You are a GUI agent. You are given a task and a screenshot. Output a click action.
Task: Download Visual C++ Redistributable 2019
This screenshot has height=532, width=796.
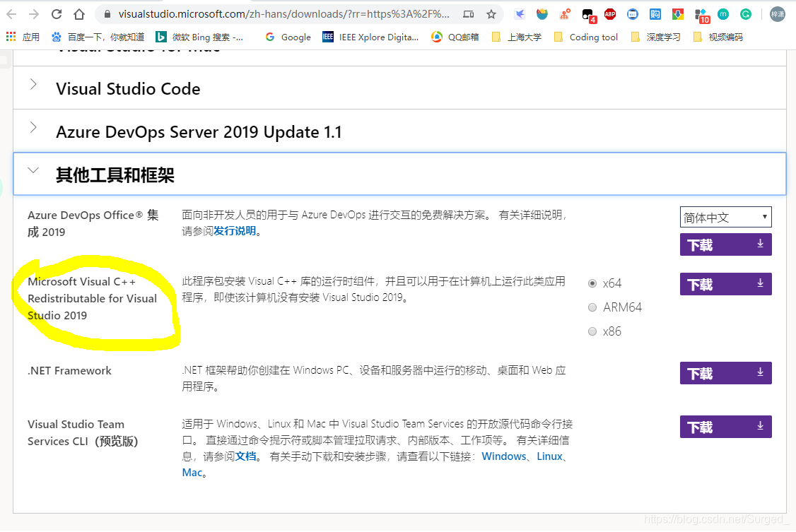pyautogui.click(x=725, y=284)
